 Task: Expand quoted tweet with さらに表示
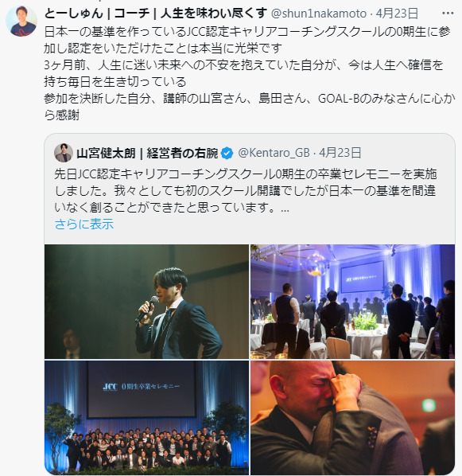click(84, 224)
